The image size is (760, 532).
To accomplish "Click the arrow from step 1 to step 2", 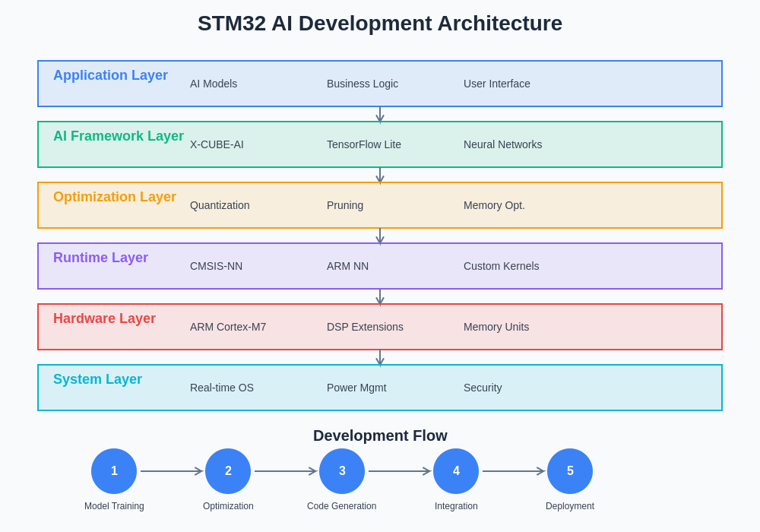I will [171, 471].
